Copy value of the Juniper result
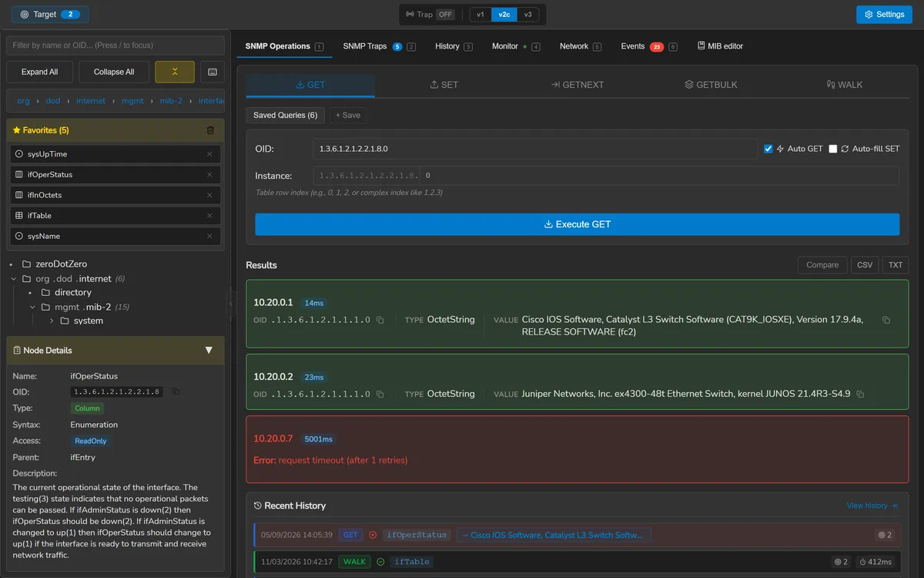Image resolution: width=924 pixels, height=578 pixels. 860,394
